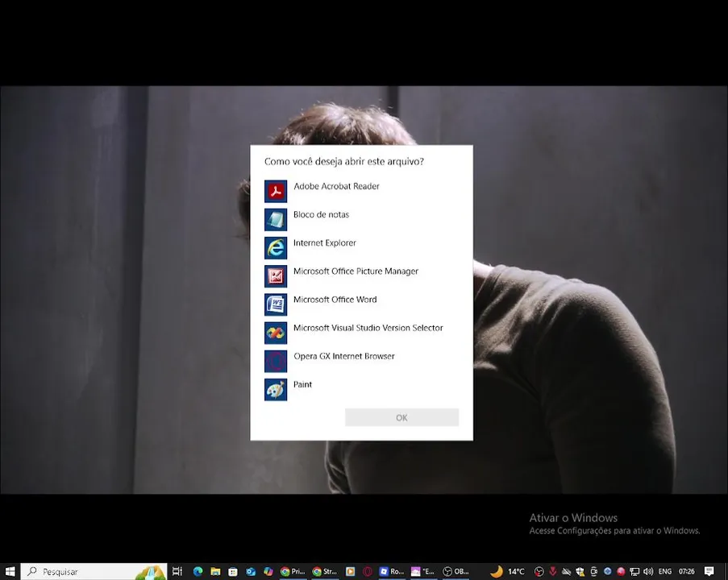Open the red sphere tray icon
The height and width of the screenshot is (580, 728).
[x=621, y=572]
